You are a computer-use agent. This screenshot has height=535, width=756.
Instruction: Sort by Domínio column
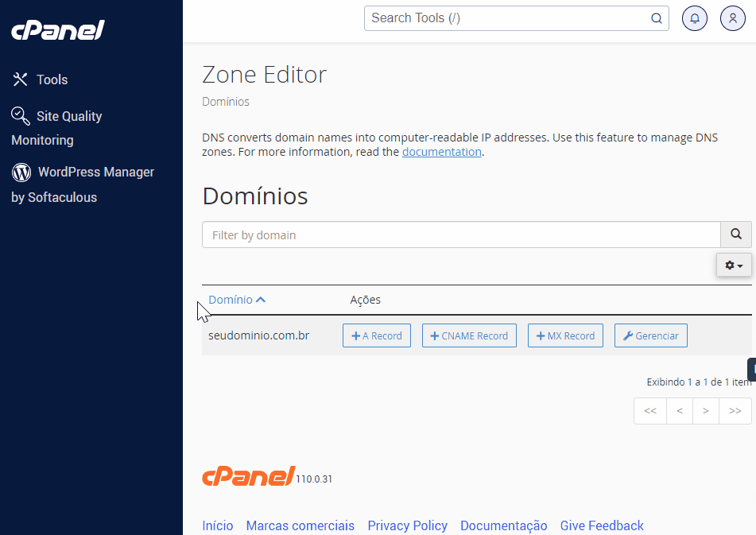tap(237, 300)
